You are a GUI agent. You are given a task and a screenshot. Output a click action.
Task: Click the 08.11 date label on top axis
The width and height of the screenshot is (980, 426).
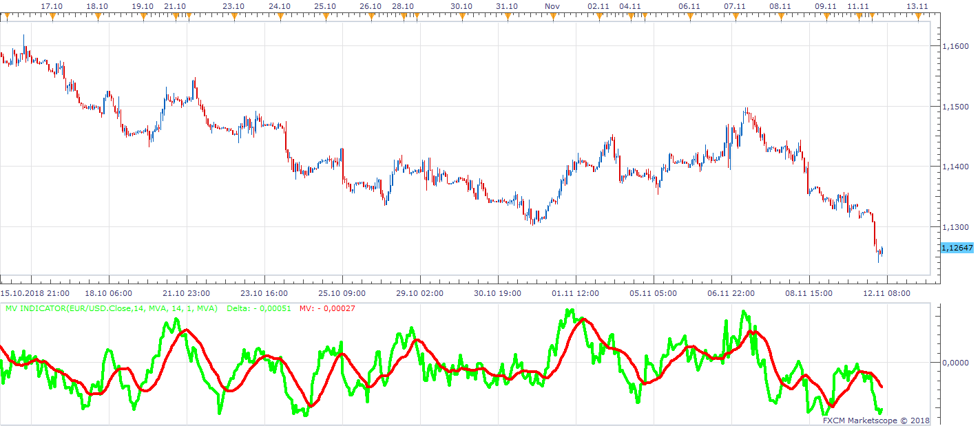[x=780, y=6]
